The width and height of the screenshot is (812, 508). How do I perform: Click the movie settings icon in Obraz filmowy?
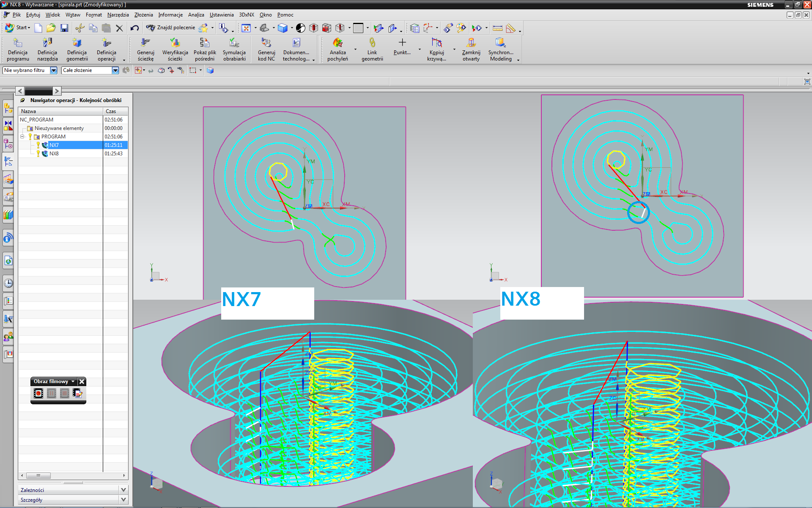point(77,393)
